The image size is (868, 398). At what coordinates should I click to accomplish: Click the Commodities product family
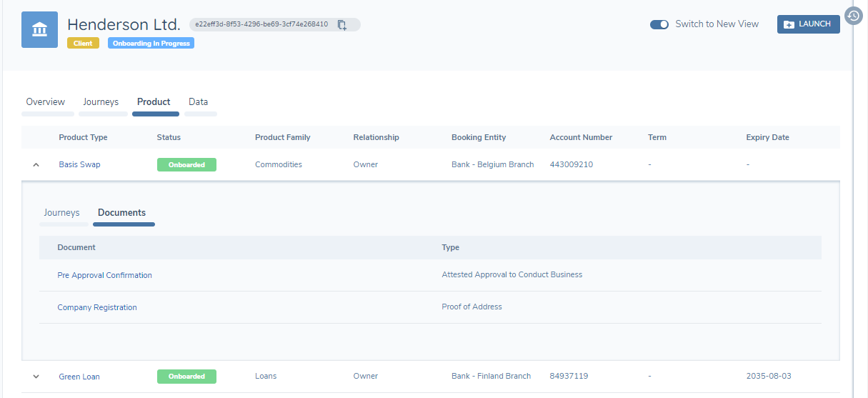[x=279, y=164]
